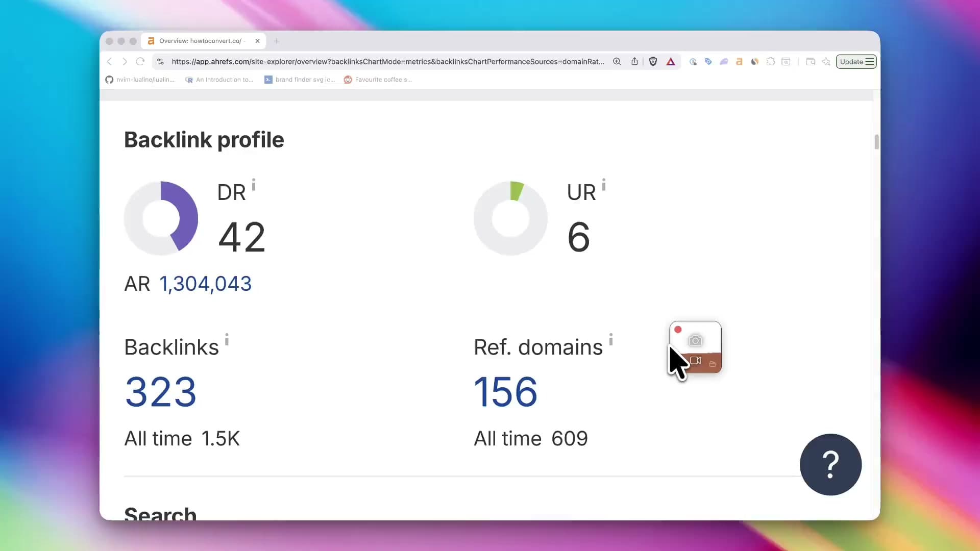Open the 156 referring domains report
Screen dimensions: 980x551
tap(505, 392)
